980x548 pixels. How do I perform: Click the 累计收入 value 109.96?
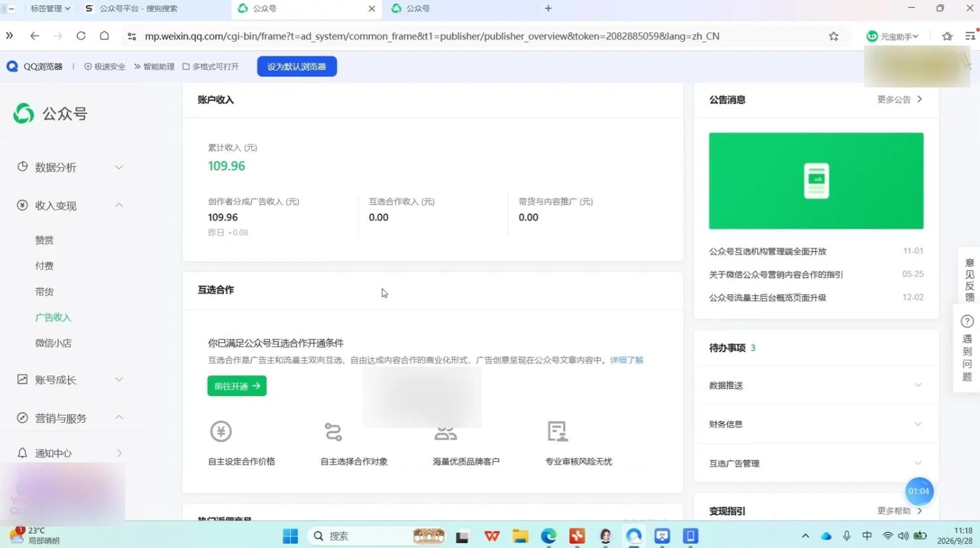click(x=226, y=166)
